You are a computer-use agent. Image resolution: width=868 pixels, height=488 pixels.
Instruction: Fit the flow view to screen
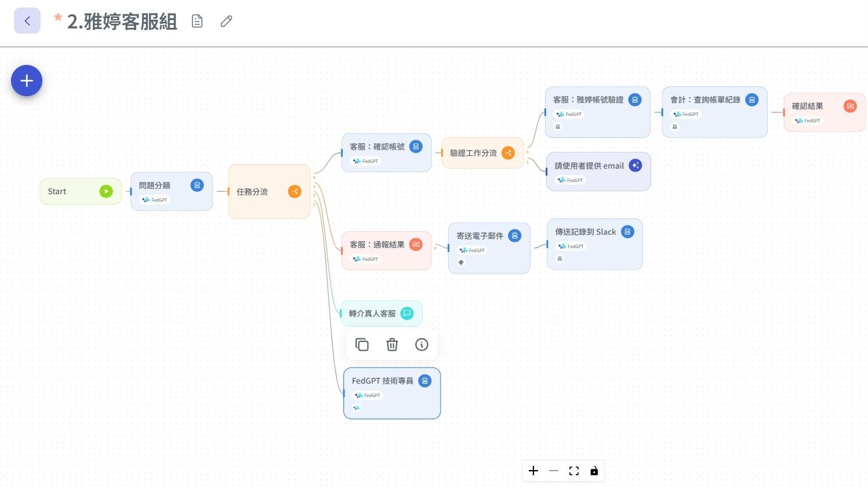pos(574,471)
